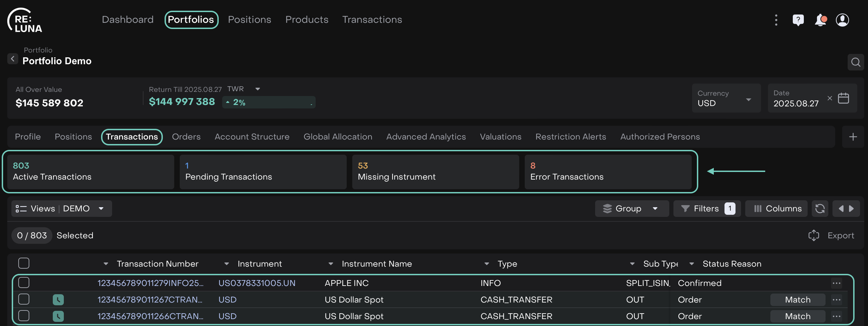Open the help question mark icon
Image resolution: width=868 pixels, height=326 pixels.
tap(798, 20)
